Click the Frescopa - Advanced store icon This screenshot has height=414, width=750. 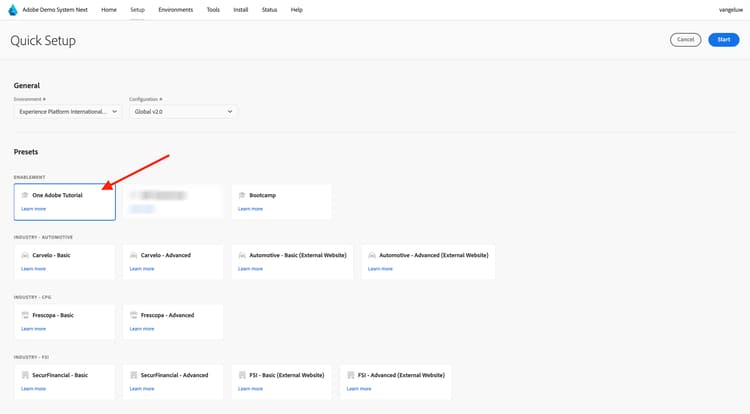click(133, 315)
